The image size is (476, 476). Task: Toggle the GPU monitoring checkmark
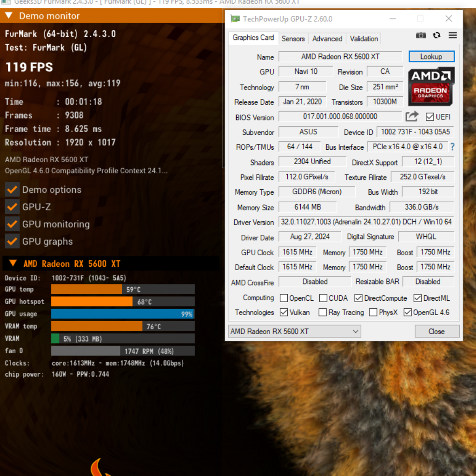12,224
